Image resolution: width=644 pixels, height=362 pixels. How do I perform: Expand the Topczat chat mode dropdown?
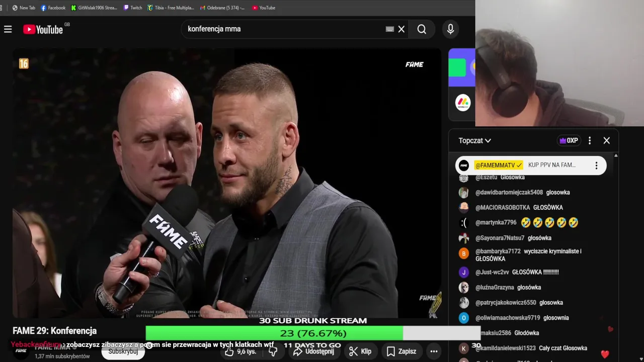pos(474,141)
